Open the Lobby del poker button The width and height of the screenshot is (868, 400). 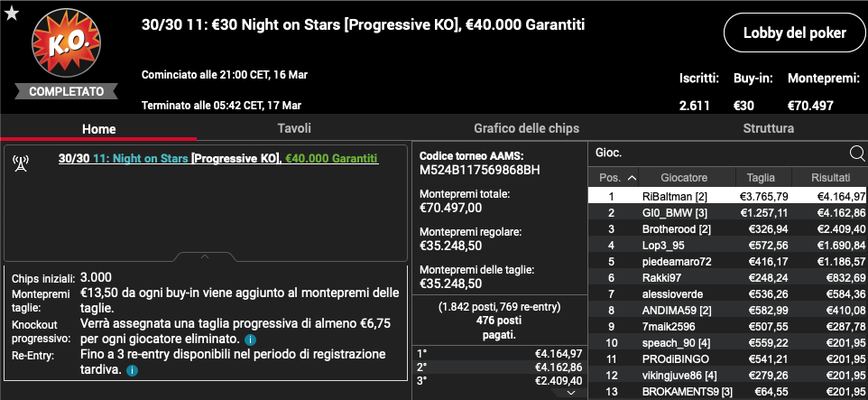(x=794, y=33)
